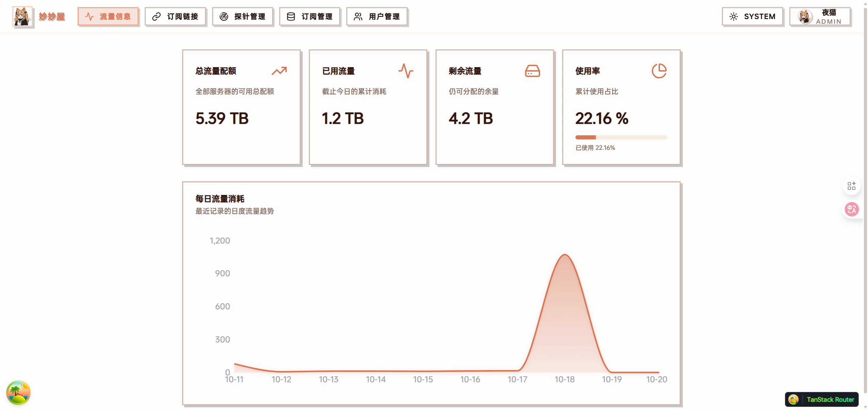The width and height of the screenshot is (868, 411).
Task: Open the TanStack Router devtools button
Action: point(822,399)
